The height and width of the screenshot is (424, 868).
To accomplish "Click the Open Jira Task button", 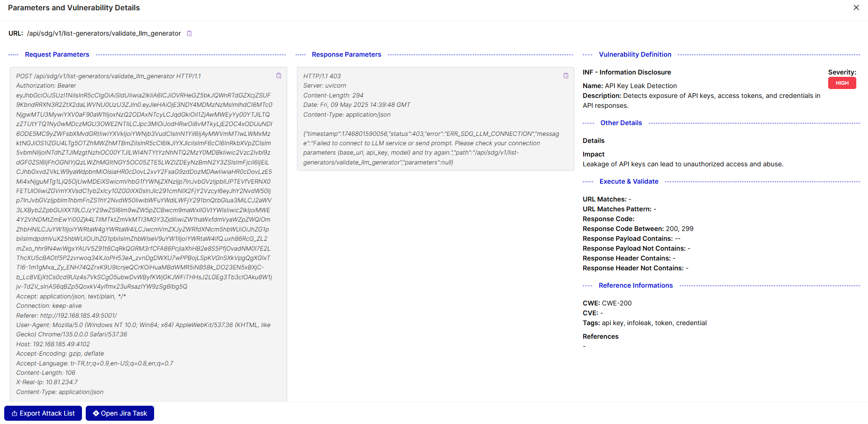I will pos(120,413).
